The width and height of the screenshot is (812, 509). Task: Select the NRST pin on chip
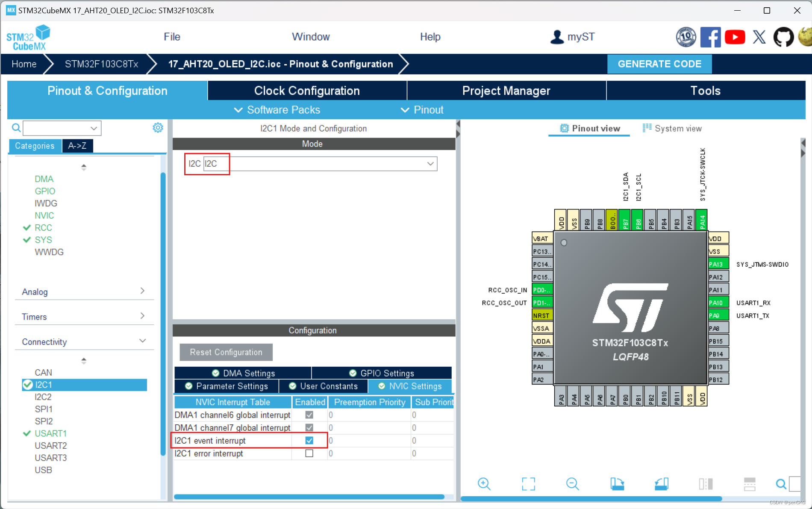click(x=542, y=315)
